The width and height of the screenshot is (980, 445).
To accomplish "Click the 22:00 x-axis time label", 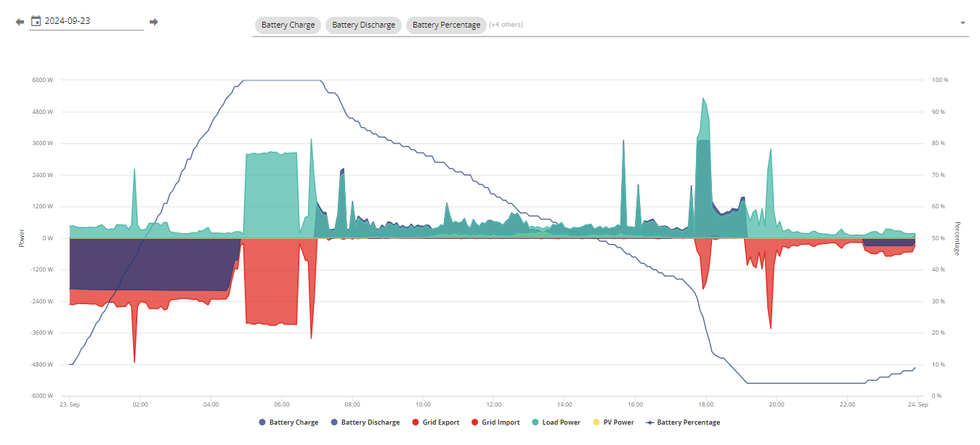I will [847, 404].
